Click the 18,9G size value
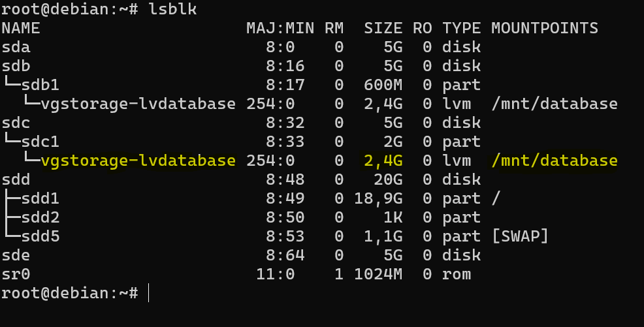This screenshot has width=644, height=327. click(378, 198)
